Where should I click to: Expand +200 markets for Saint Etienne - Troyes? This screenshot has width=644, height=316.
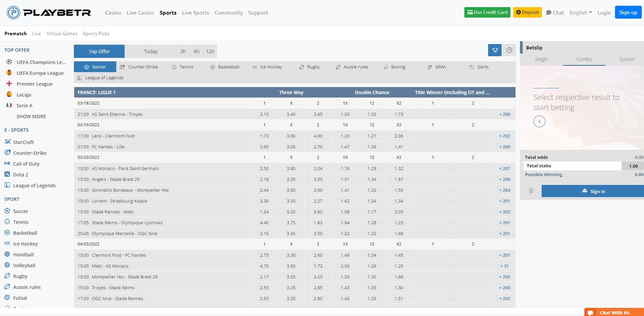(504, 114)
